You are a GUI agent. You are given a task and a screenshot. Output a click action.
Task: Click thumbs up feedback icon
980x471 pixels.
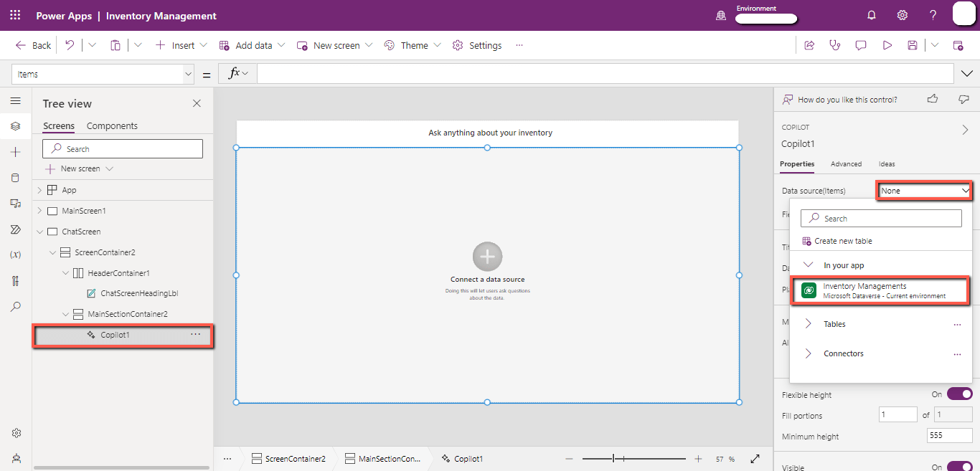click(933, 99)
